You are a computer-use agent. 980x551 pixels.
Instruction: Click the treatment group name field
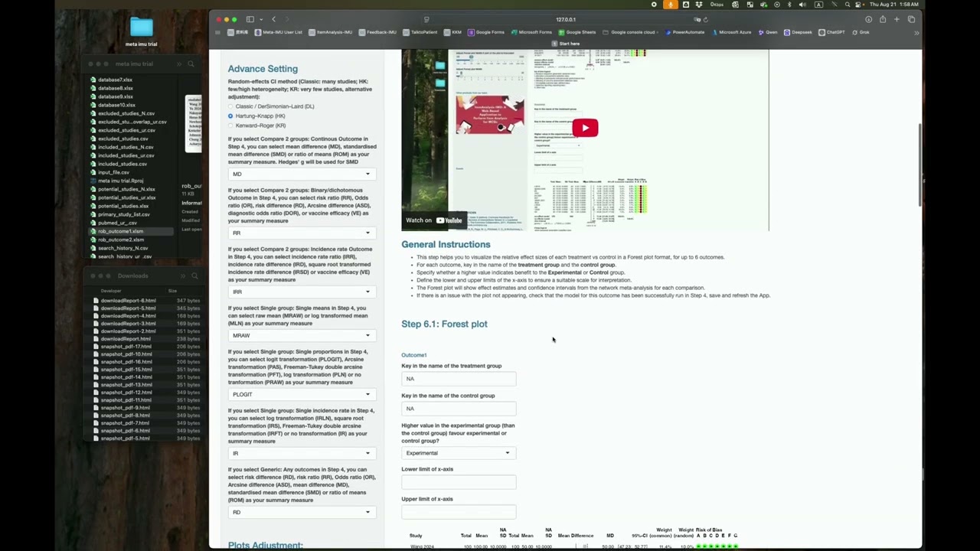point(459,379)
